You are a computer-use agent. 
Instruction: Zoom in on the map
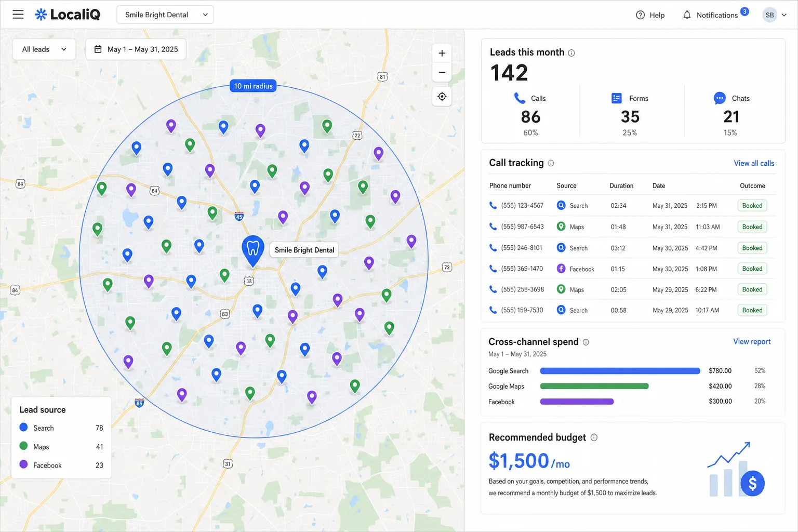point(442,53)
